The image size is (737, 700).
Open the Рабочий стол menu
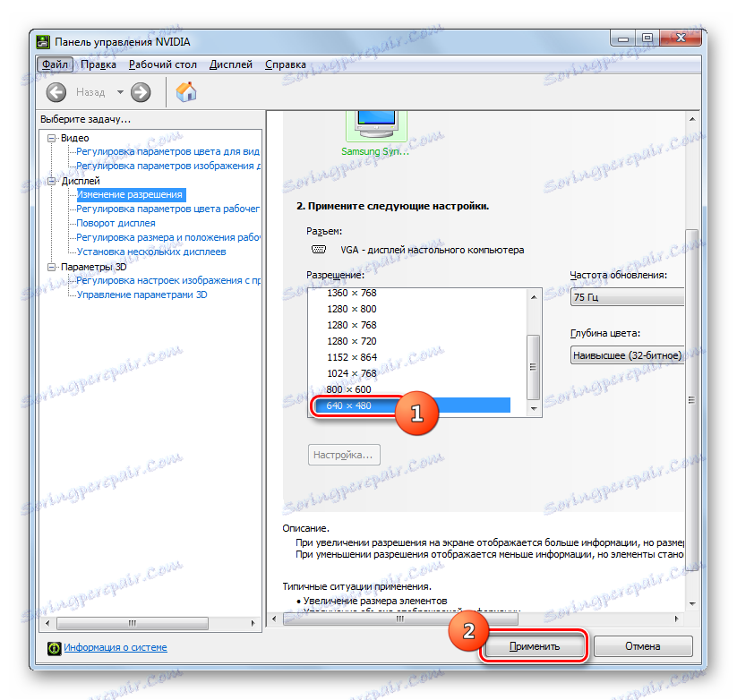click(x=163, y=64)
